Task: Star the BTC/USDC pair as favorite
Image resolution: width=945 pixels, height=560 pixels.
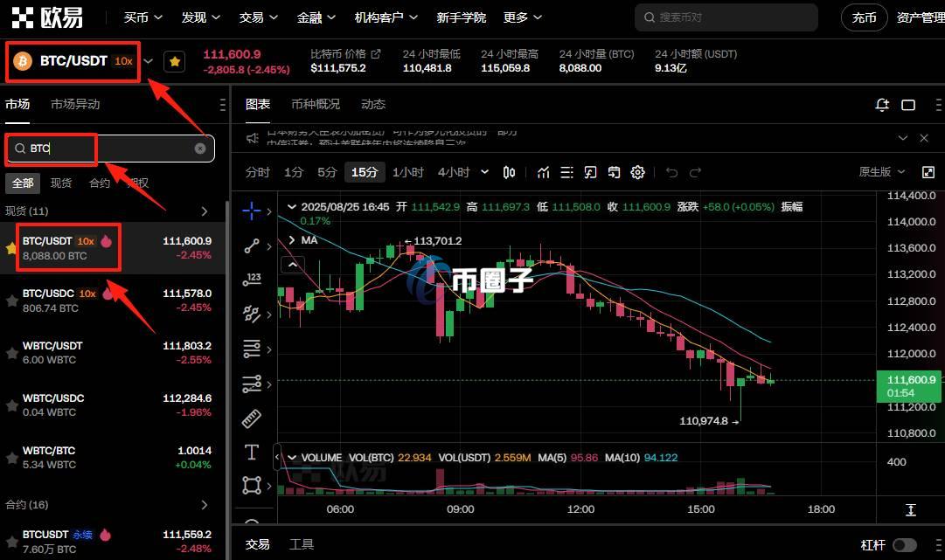Action: 12,301
